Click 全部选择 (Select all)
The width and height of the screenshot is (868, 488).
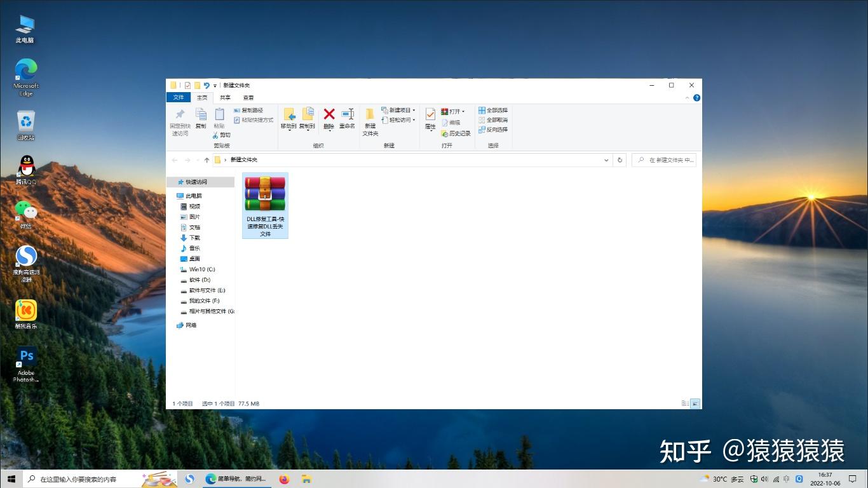coord(493,111)
